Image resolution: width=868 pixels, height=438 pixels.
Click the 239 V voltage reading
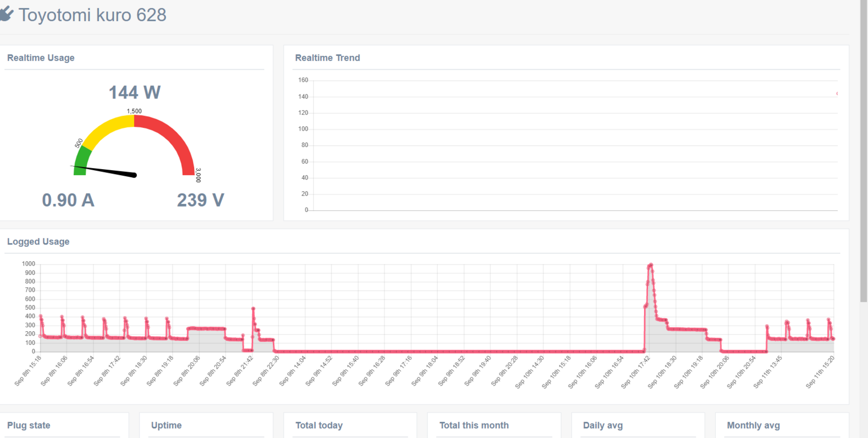(x=200, y=200)
